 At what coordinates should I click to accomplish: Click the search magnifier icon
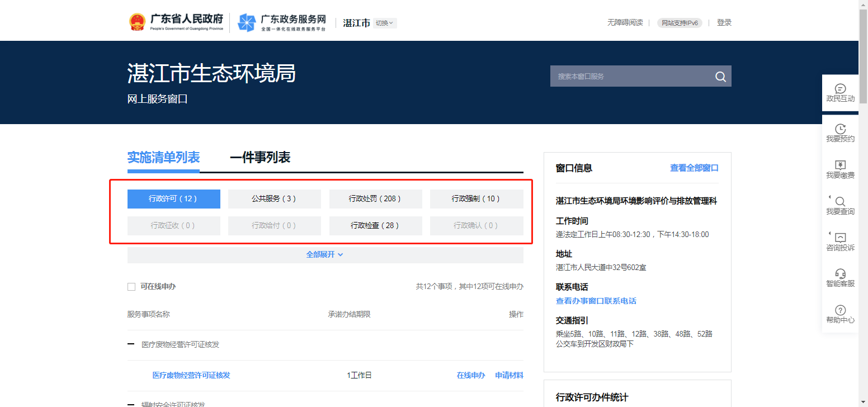(x=720, y=77)
